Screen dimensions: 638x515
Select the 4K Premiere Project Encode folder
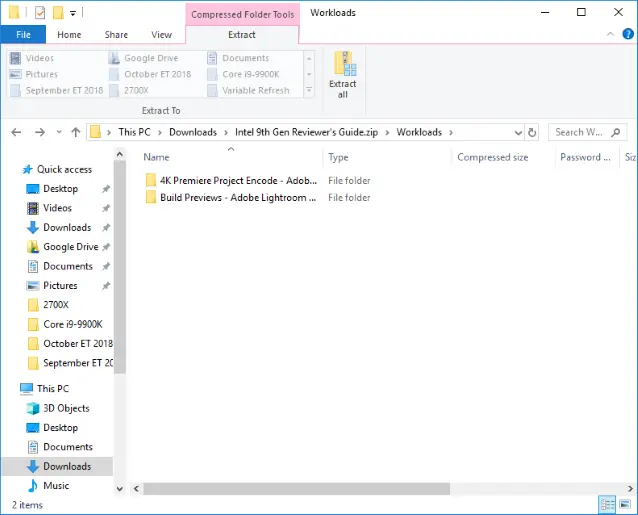232,181
